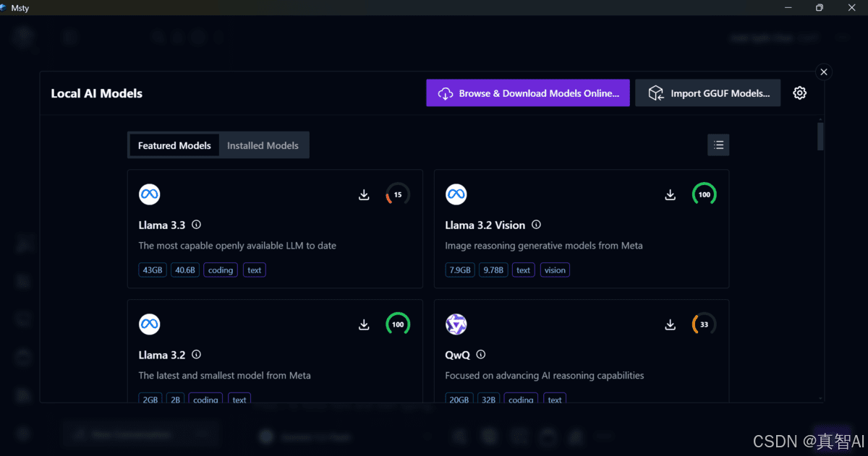Click compatibility score 100 on Llama 3.2 Vision
The height and width of the screenshot is (456, 868).
click(x=705, y=194)
